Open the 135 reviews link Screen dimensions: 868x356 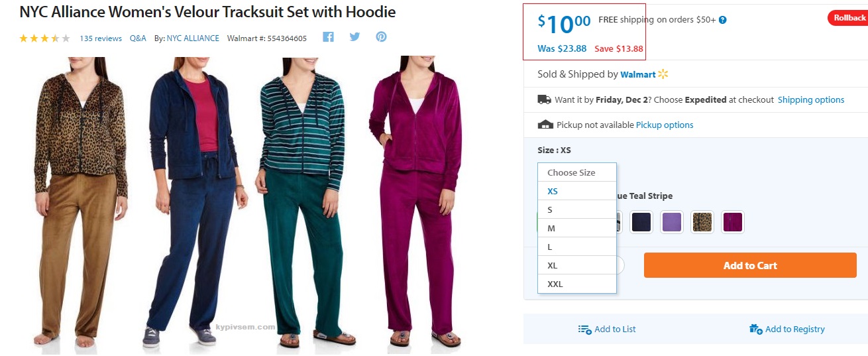(x=101, y=38)
